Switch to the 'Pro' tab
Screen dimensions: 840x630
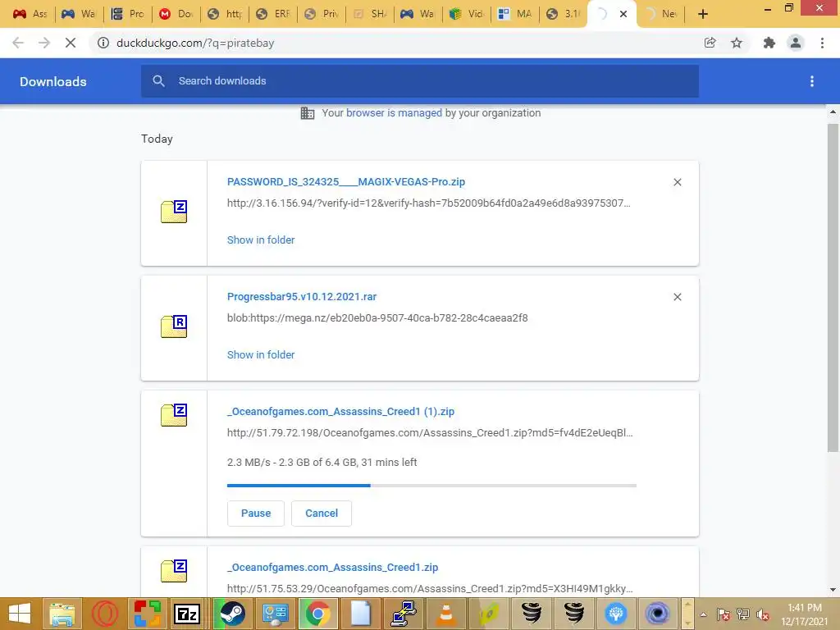point(127,14)
